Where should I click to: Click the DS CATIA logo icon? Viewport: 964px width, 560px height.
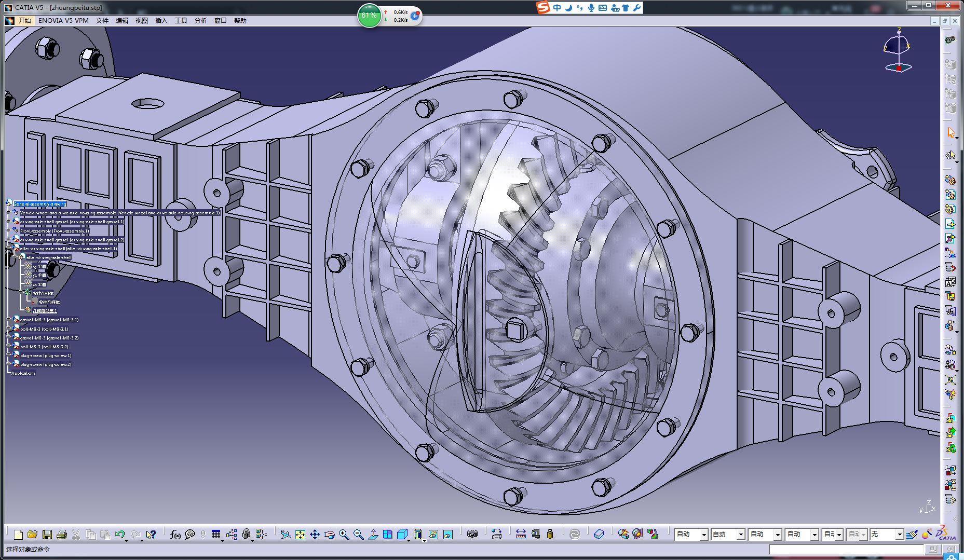point(946,534)
